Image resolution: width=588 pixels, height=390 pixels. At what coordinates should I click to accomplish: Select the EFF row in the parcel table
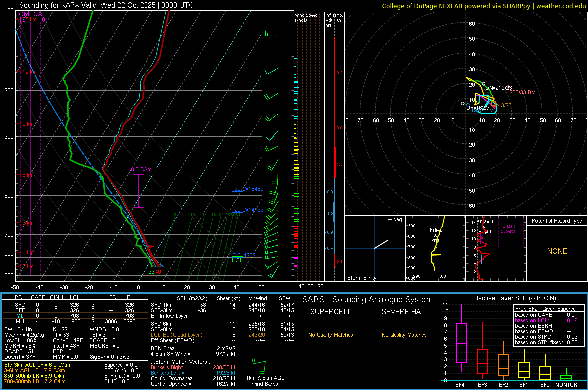74,310
